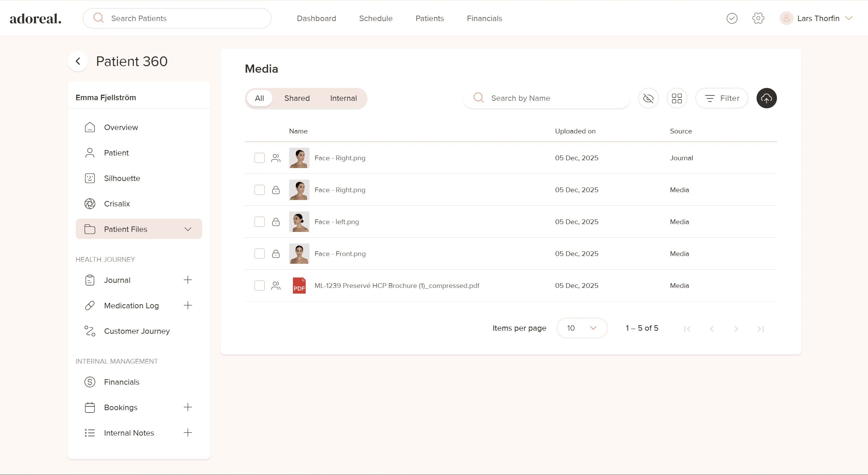Go back from Patient 360
This screenshot has width=868, height=475.
(78, 61)
